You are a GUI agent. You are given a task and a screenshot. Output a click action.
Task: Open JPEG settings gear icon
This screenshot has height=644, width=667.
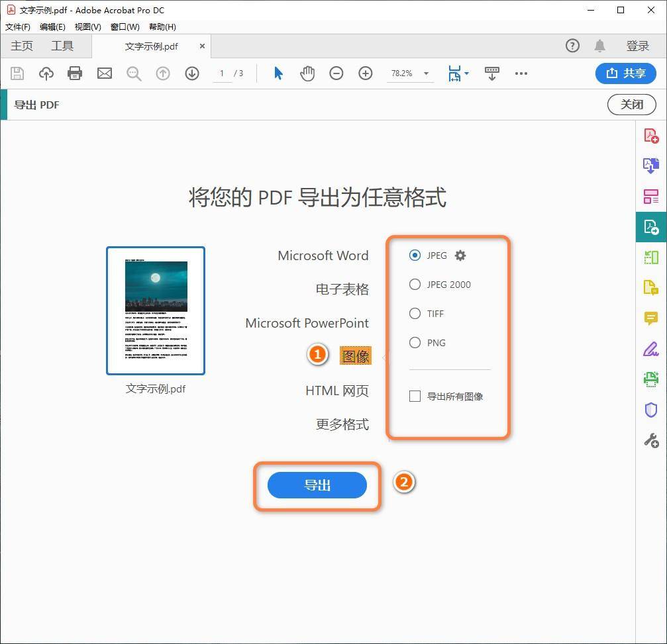pos(460,255)
